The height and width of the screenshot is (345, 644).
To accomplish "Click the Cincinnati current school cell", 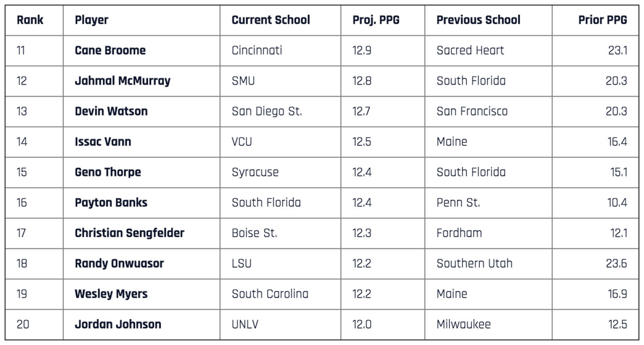I will 257,50.
